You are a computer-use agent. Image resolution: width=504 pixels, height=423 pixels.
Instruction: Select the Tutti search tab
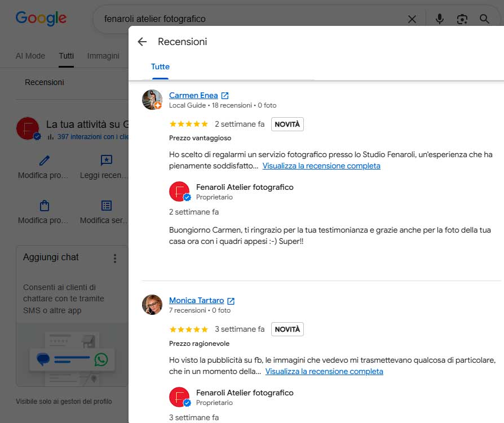pos(66,56)
